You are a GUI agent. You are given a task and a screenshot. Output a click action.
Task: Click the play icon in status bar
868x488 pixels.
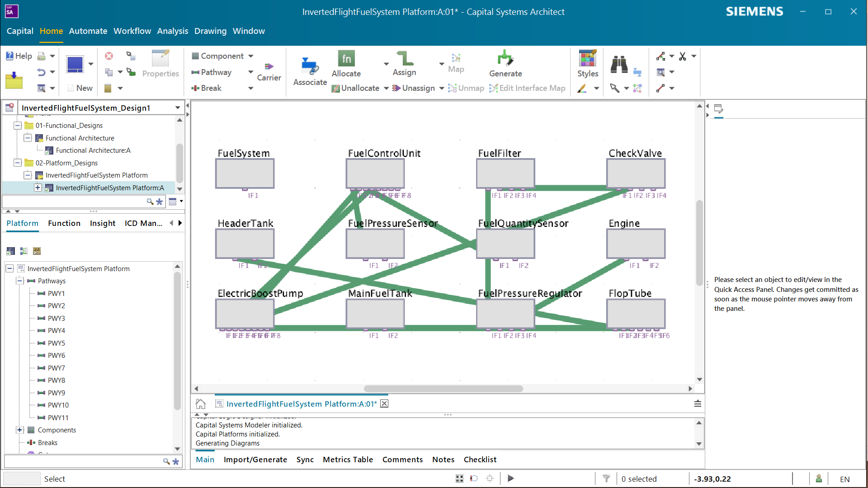(511, 479)
